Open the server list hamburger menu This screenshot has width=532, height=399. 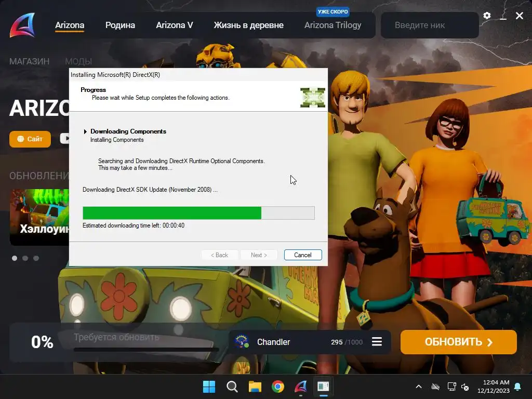click(x=377, y=342)
